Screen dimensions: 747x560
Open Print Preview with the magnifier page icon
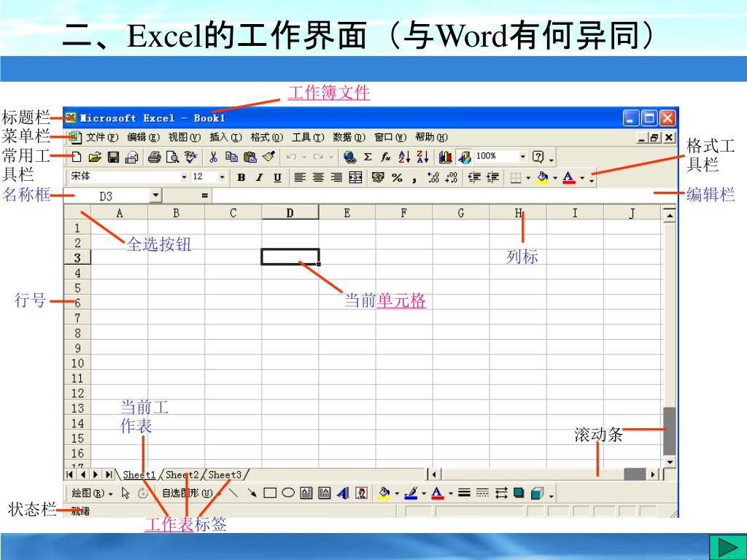(x=172, y=157)
